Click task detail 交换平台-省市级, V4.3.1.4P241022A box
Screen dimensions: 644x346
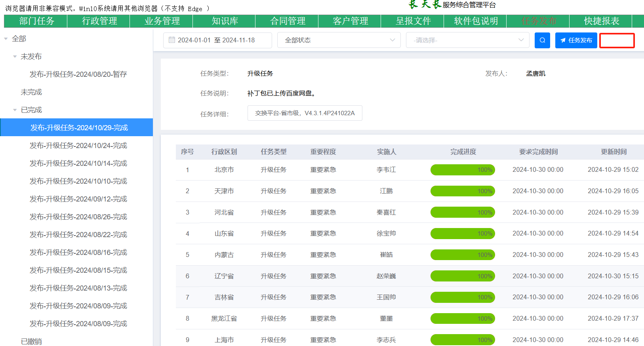click(x=305, y=113)
